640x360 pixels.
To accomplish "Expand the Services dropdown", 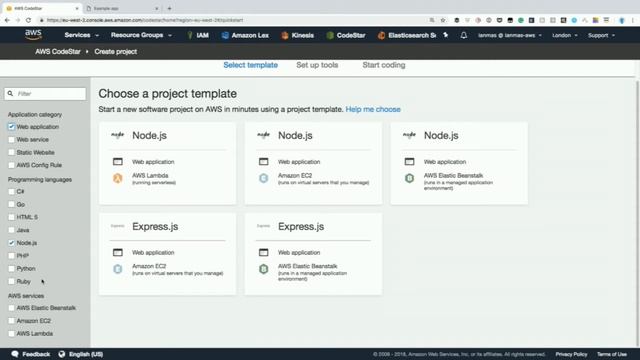I will (x=82, y=36).
